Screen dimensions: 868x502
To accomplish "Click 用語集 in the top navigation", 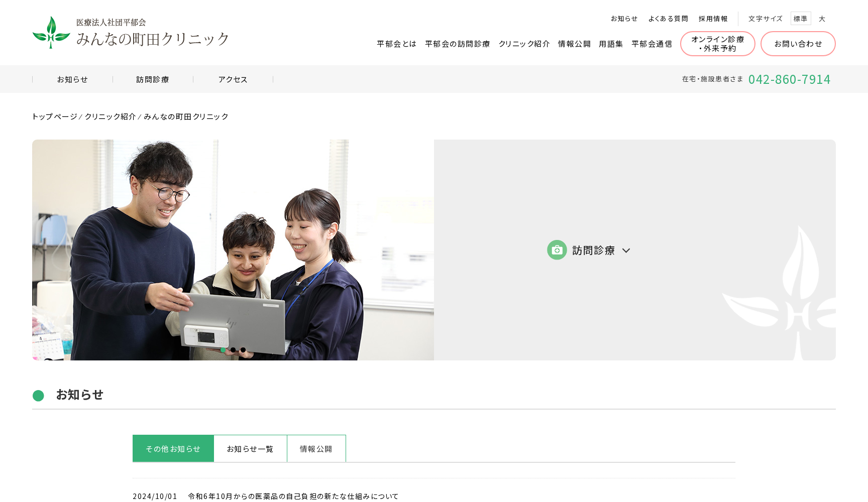I will [x=611, y=44].
